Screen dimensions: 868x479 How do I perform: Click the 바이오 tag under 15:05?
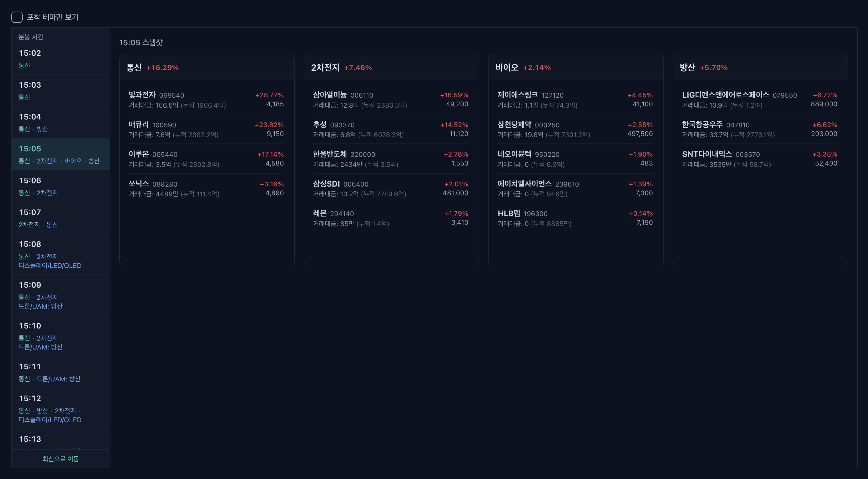pyautogui.click(x=73, y=161)
